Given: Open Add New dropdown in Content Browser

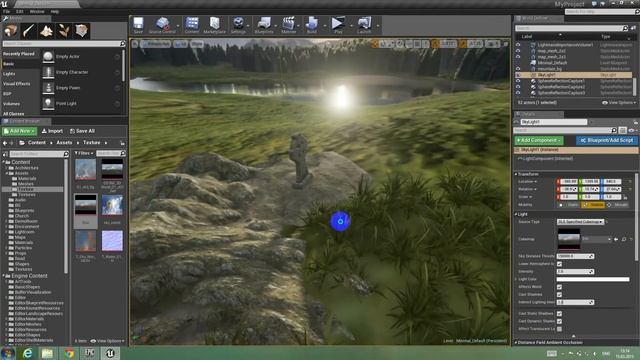Looking at the screenshot, I should tap(20, 131).
